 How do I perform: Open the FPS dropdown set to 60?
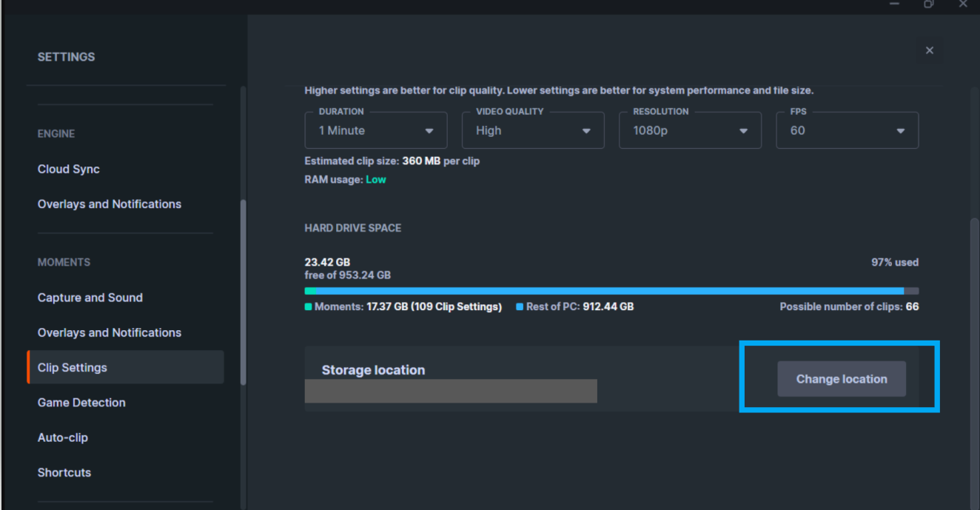847,131
